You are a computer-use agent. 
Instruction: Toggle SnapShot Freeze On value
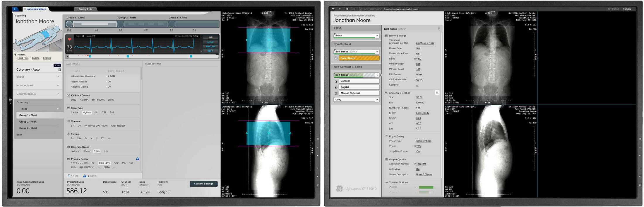(x=418, y=152)
